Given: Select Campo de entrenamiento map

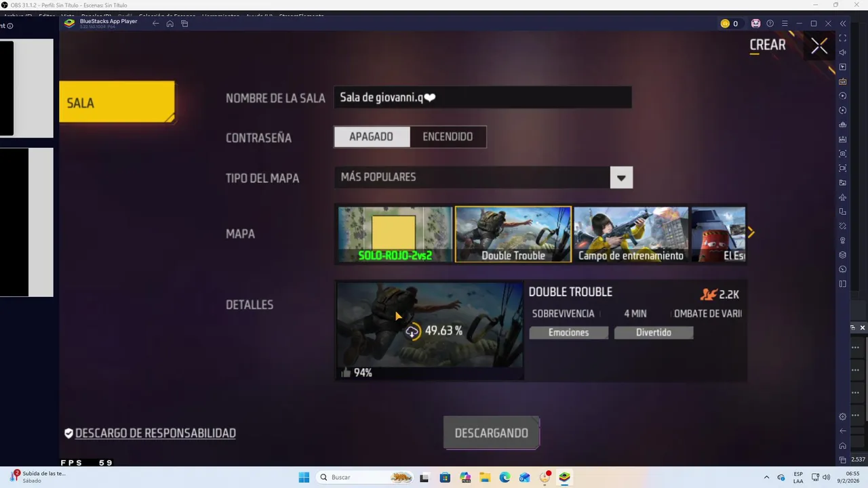Looking at the screenshot, I should tap(631, 235).
